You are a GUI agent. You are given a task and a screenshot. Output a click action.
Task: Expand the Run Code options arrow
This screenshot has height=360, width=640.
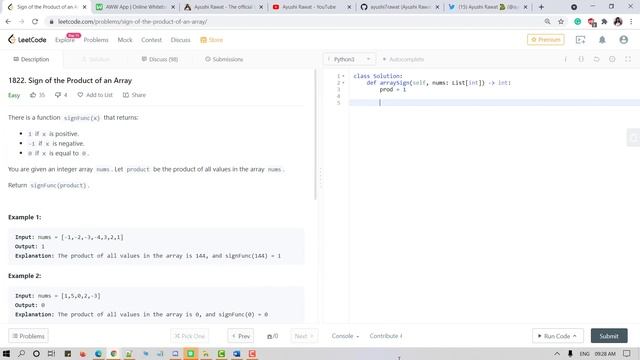pyautogui.click(x=575, y=336)
